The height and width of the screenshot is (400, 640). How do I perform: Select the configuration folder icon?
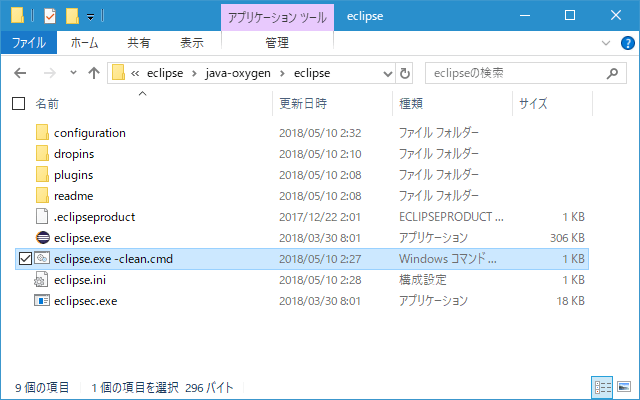pos(42,133)
